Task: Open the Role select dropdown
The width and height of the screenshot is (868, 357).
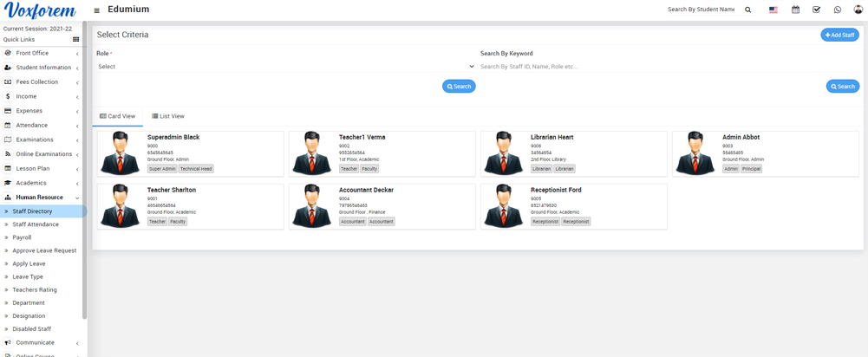Action: click(285, 67)
